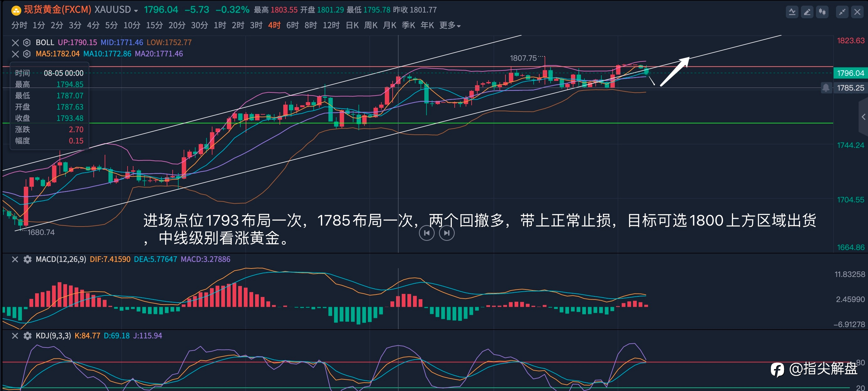Expand the collapsed right side panel arrow
Image resolution: width=868 pixels, height=391 pixels.
coord(863,117)
